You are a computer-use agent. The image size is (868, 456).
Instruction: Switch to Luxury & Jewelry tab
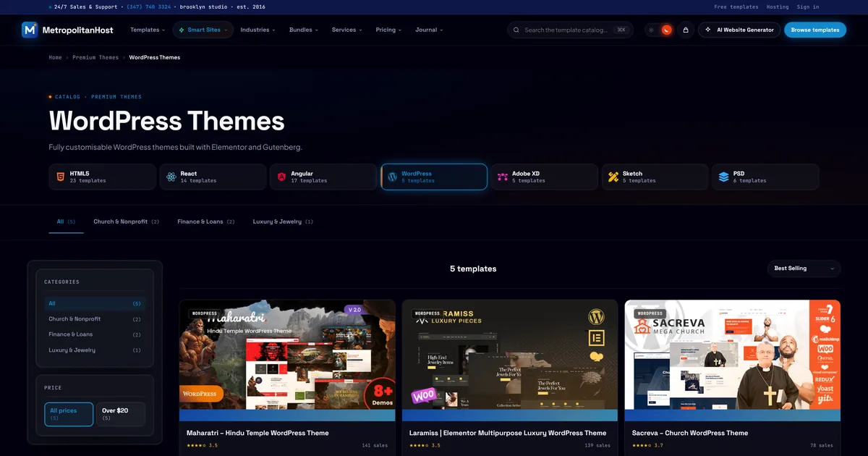283,221
